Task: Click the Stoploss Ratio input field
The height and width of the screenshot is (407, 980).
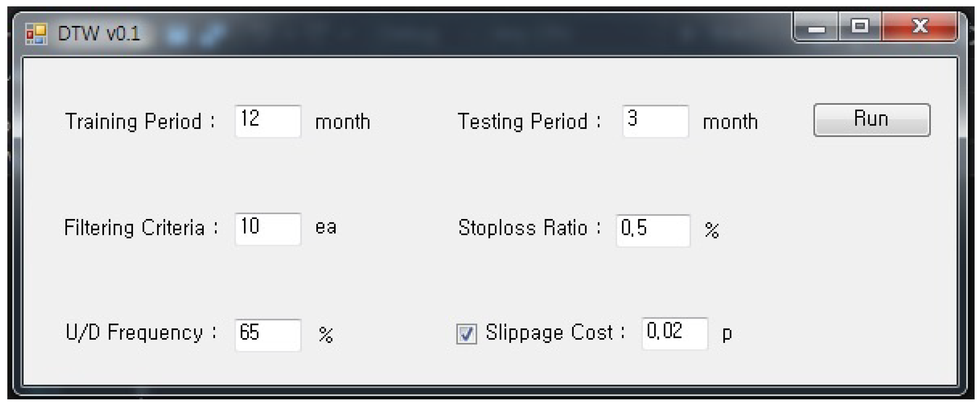Action: pyautogui.click(x=653, y=230)
